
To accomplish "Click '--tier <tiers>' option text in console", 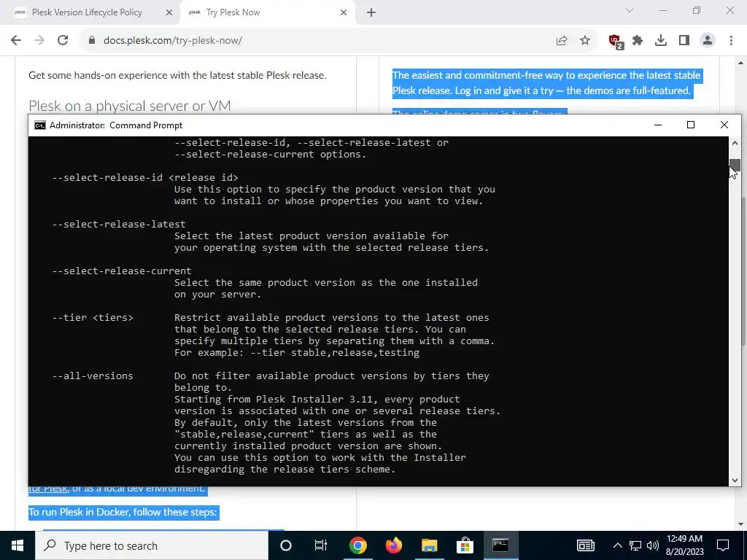I will [93, 318].
